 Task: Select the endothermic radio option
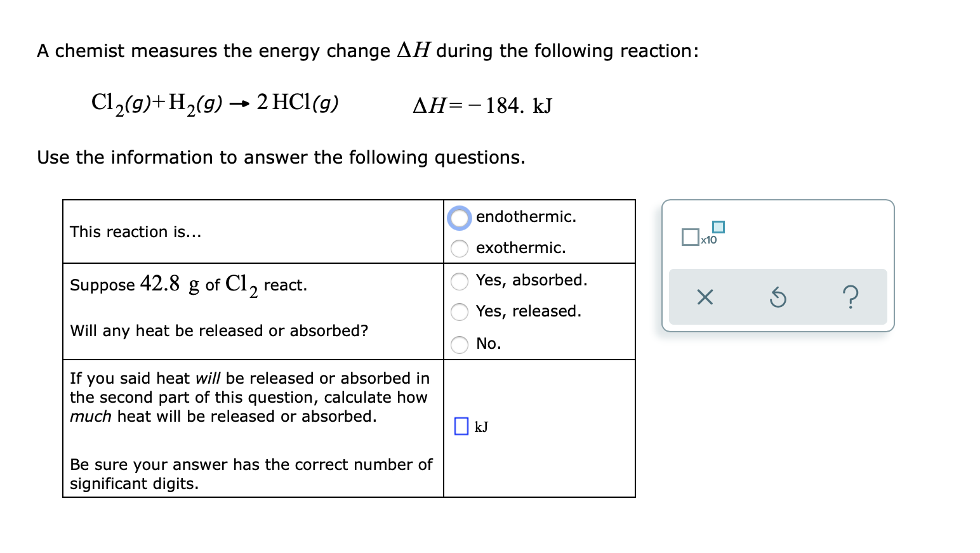[x=460, y=218]
